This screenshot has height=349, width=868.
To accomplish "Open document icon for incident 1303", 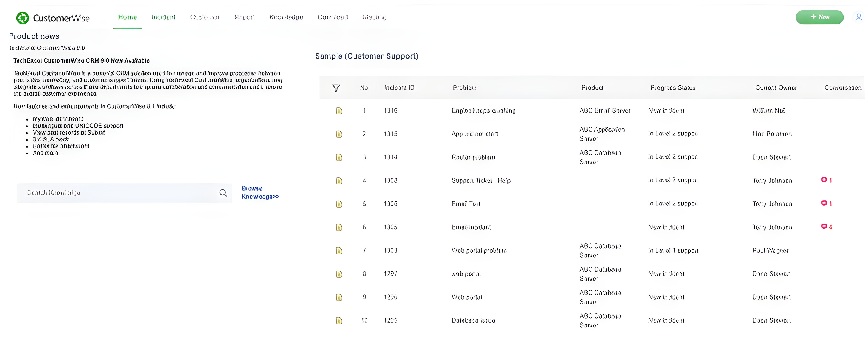I will 339,250.
